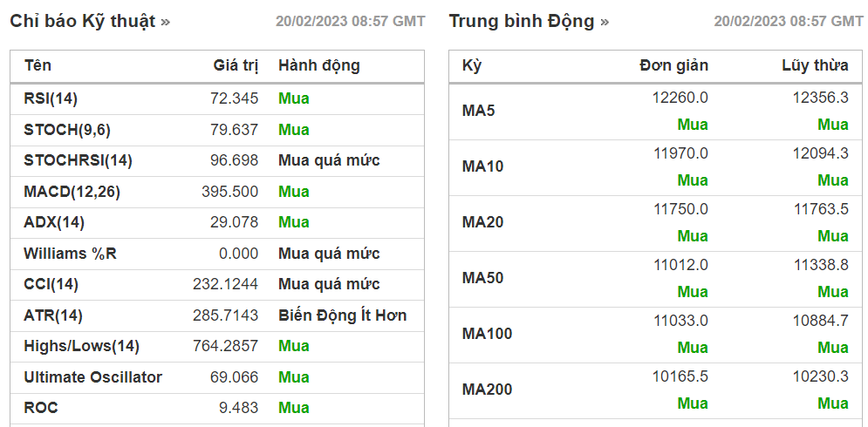The image size is (868, 427).
Task: Click the Kỳ column header
Action: pyautogui.click(x=472, y=65)
